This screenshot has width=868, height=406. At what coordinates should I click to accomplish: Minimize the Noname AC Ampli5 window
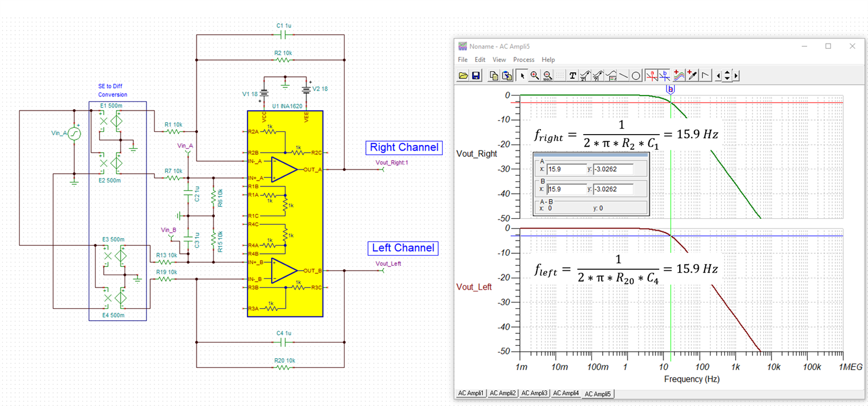[805, 46]
